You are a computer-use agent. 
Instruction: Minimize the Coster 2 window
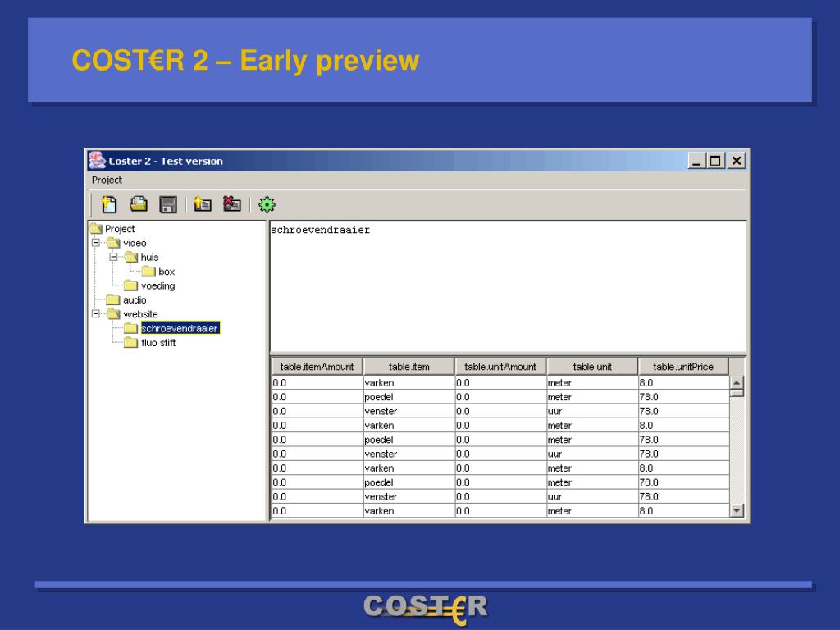(696, 161)
